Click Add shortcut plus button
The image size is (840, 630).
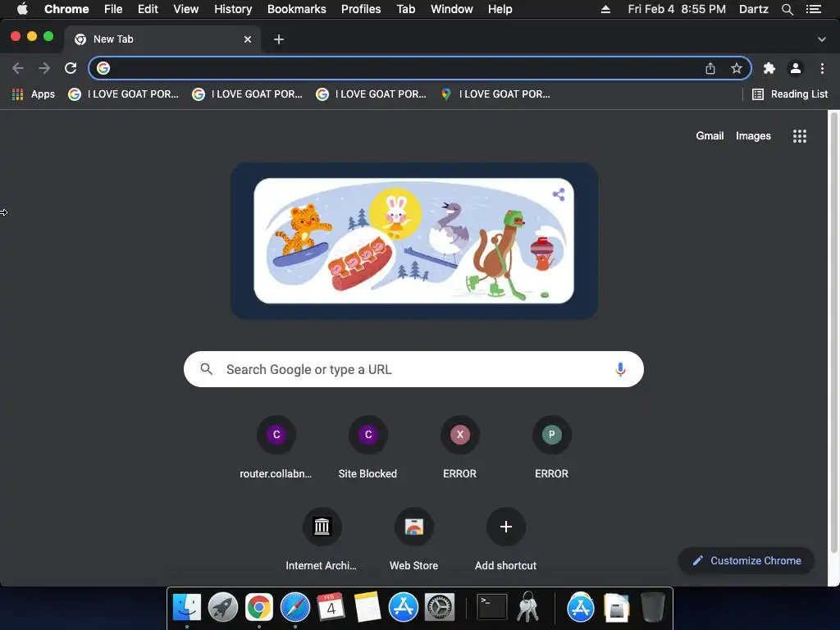[505, 527]
